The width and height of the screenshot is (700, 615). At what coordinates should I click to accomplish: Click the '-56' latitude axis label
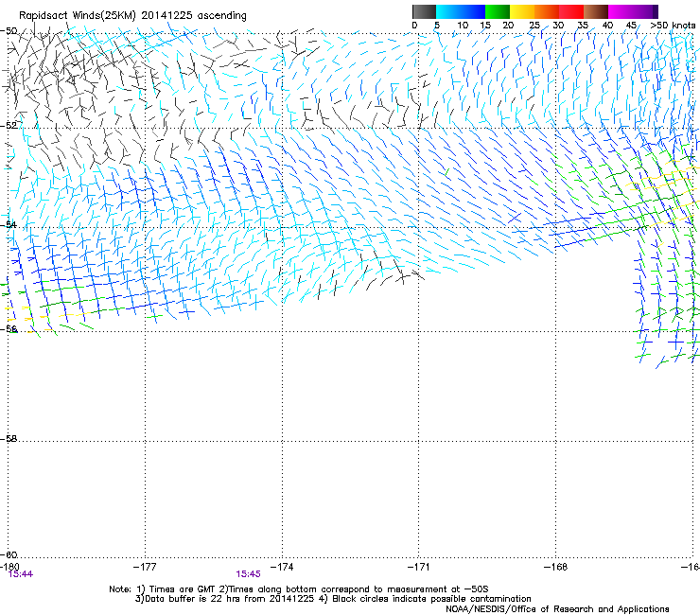click(9, 328)
